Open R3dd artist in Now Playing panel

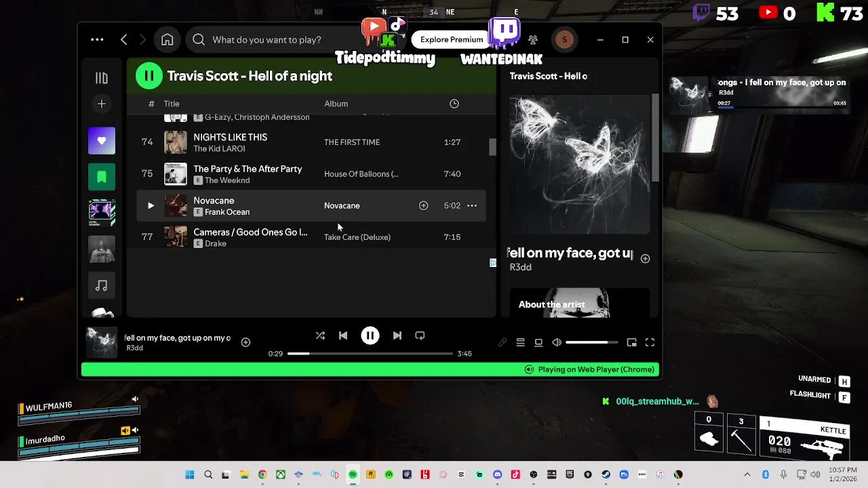coord(520,267)
